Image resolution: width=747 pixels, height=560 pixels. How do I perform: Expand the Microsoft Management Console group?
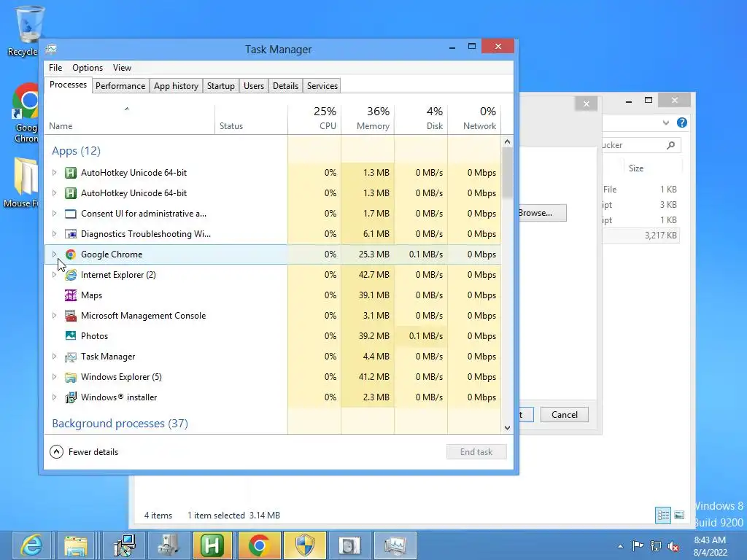click(54, 315)
